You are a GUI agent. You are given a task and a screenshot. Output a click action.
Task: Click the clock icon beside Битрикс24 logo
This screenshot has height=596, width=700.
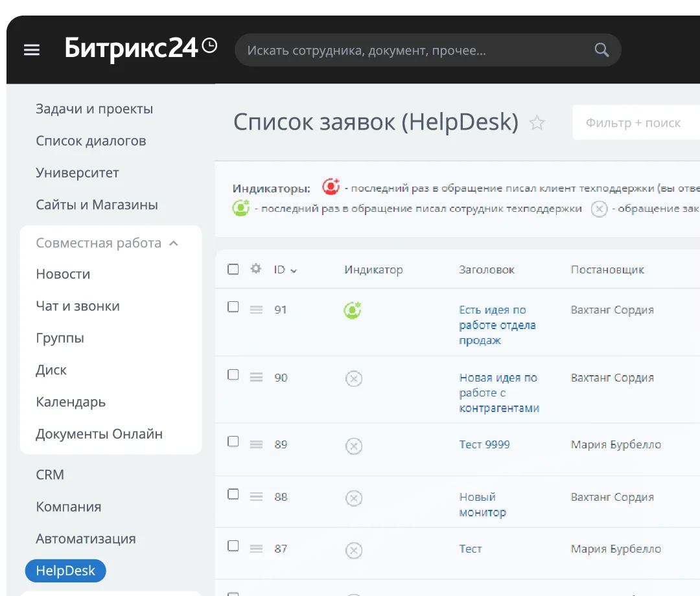pyautogui.click(x=209, y=46)
